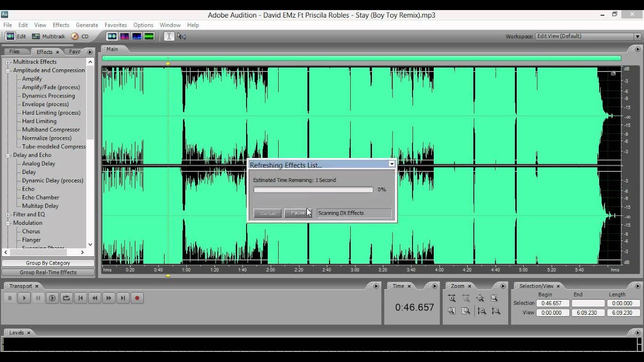644x362 pixels.
Task: Select Spectral Phase display icon
Action: (149, 36)
